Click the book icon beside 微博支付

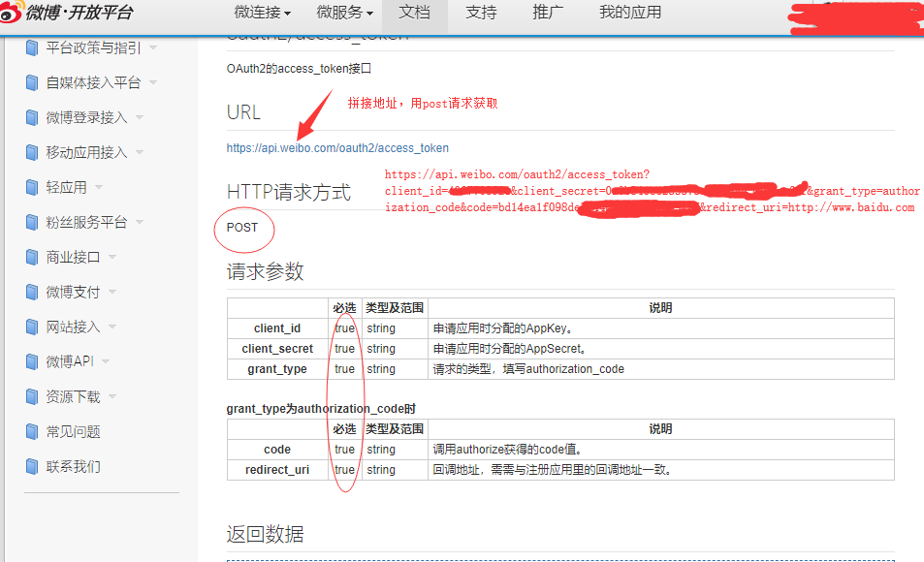(32, 292)
